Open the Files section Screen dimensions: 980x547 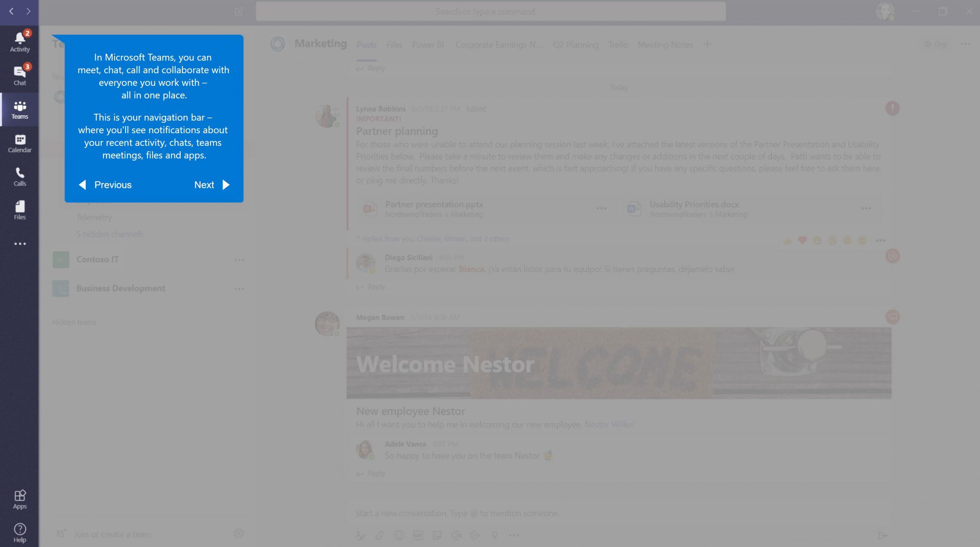(20, 210)
